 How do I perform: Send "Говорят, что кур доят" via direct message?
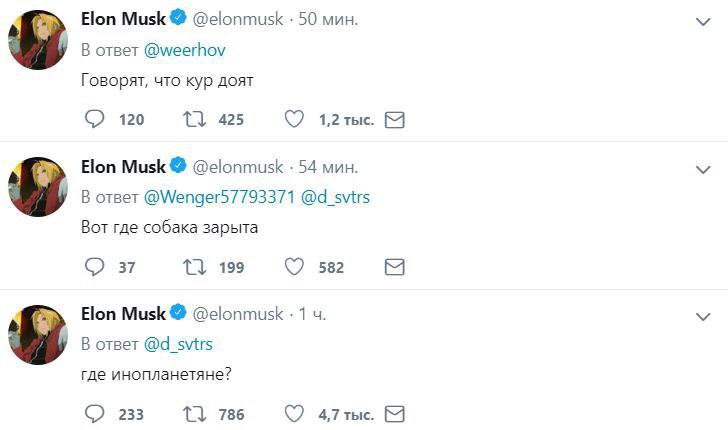394,120
